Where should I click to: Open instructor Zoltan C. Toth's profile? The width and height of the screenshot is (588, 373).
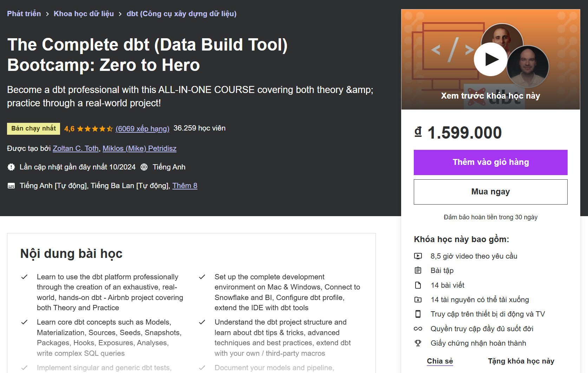[x=76, y=148]
